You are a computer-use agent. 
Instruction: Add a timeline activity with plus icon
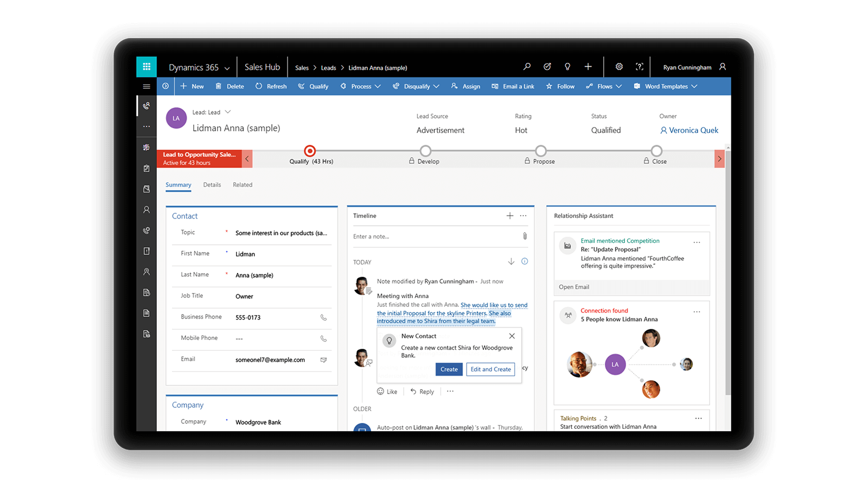510,216
